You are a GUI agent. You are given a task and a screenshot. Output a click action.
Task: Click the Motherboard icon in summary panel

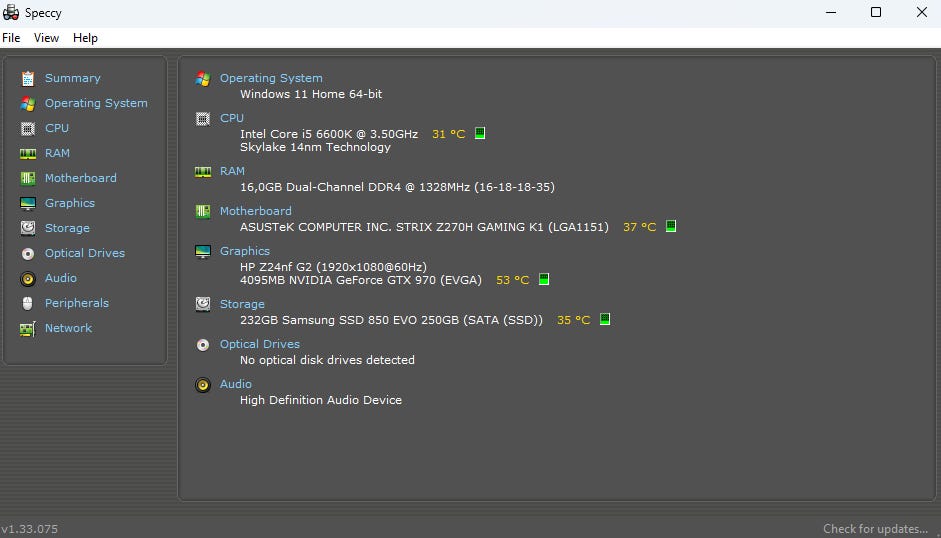(203, 211)
